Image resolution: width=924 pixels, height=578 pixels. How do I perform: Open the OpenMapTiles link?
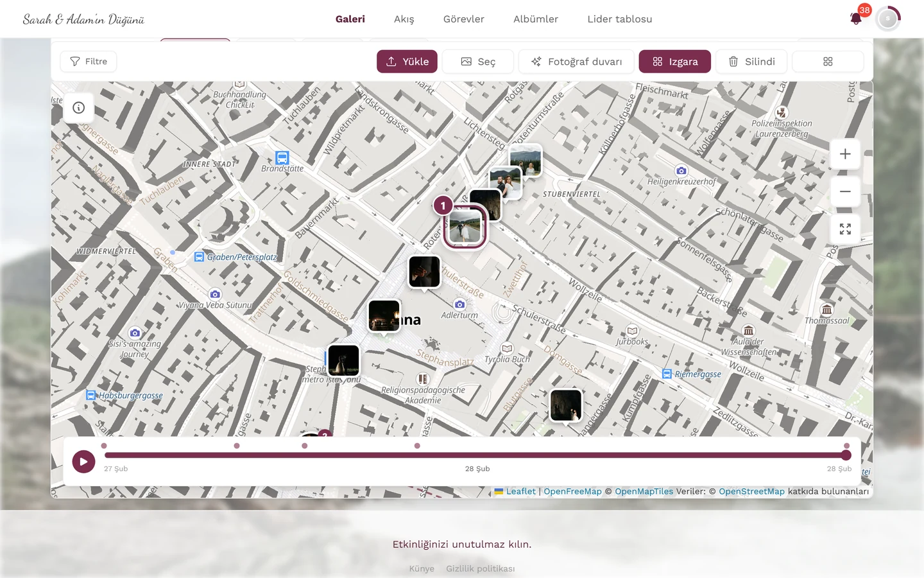tap(644, 491)
